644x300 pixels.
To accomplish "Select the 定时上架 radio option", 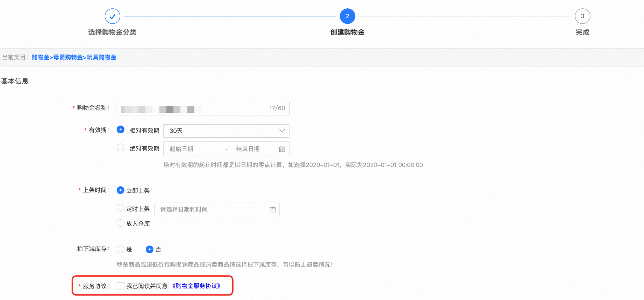I will pyautogui.click(x=121, y=208).
